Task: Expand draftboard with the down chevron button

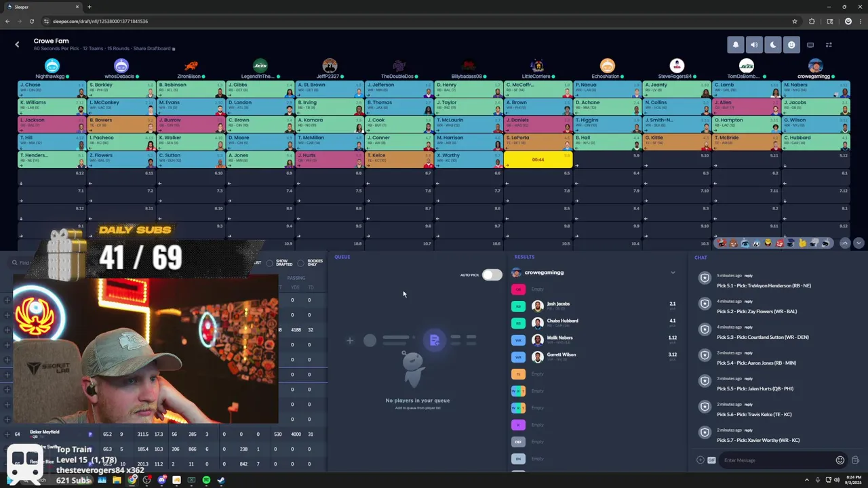Action: click(859, 243)
